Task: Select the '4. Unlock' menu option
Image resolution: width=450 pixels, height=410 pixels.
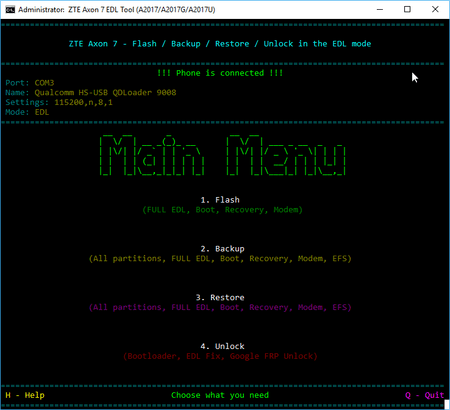Action: [222, 346]
